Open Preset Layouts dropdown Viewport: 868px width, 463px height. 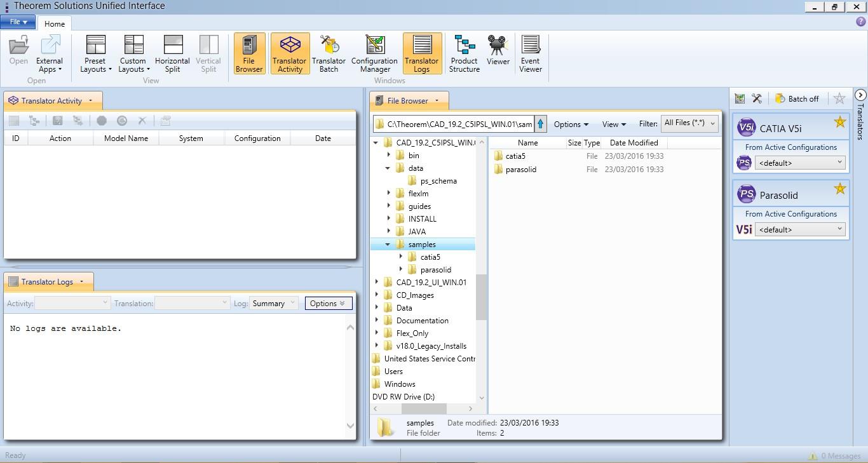[x=95, y=54]
